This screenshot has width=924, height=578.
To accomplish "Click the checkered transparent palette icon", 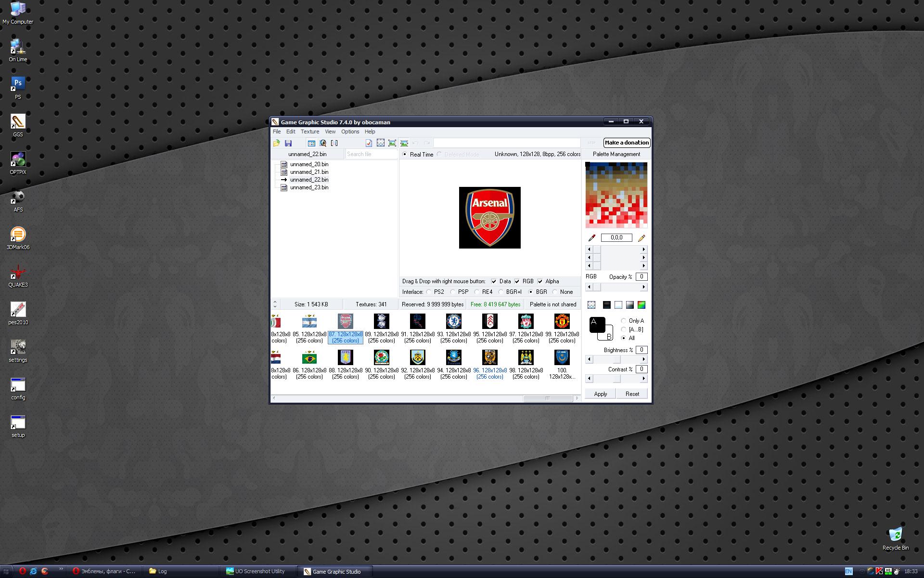I will (591, 305).
